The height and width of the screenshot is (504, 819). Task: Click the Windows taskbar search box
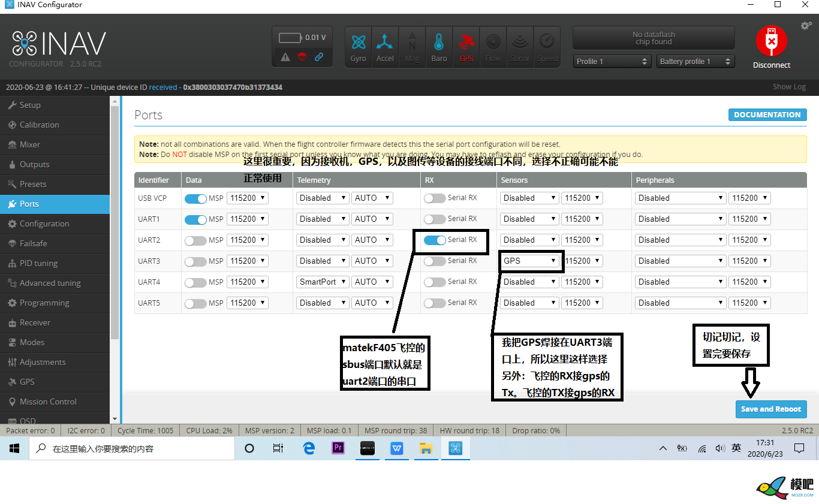click(131, 448)
